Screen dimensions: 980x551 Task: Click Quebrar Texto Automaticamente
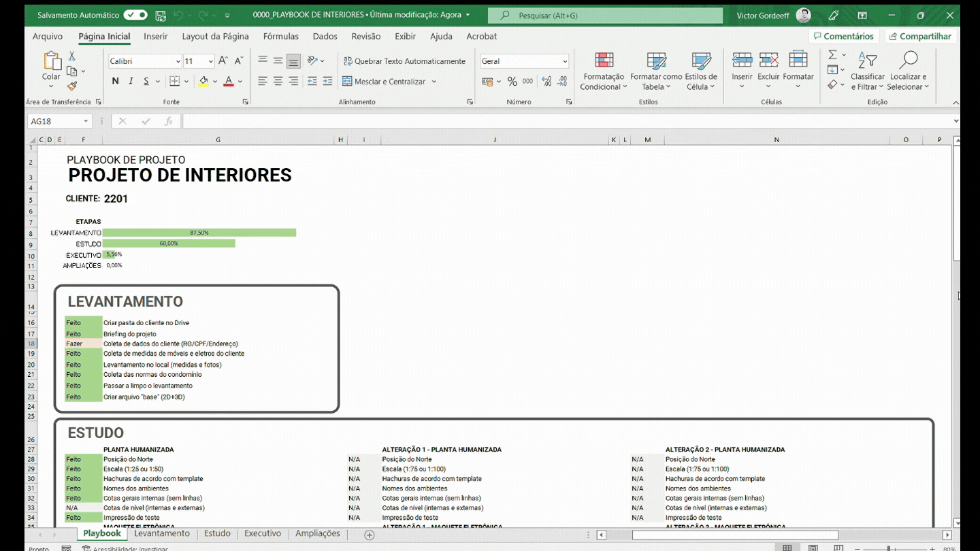(404, 61)
